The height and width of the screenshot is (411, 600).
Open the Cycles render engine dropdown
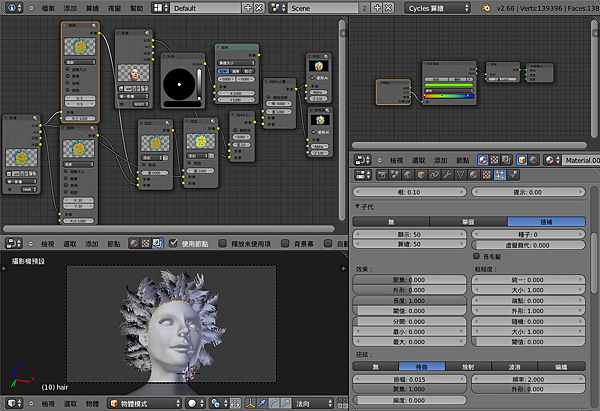pyautogui.click(x=437, y=8)
